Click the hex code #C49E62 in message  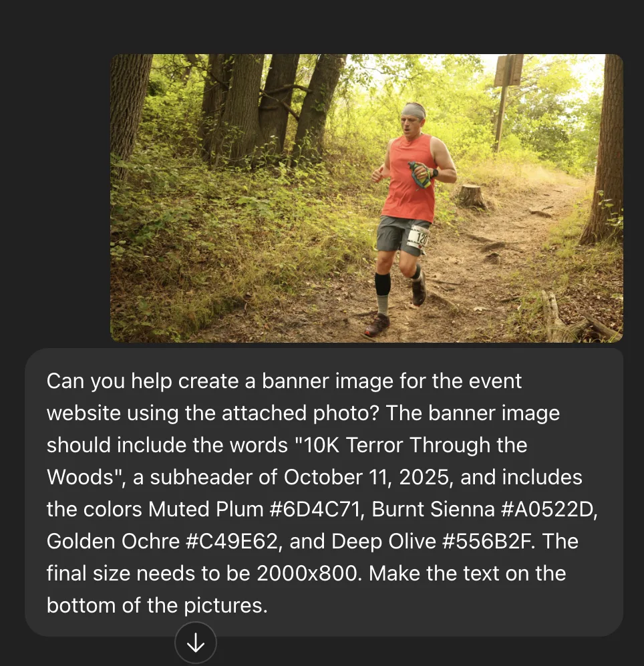point(233,542)
